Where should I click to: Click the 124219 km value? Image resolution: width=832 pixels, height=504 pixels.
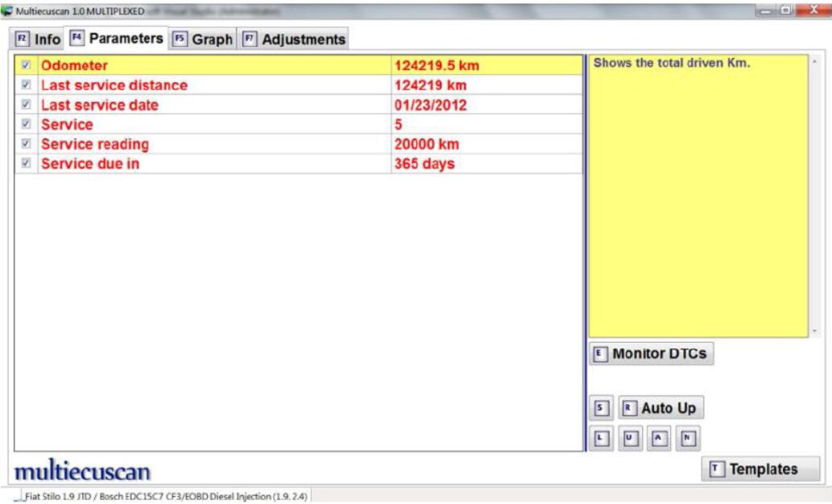[430, 85]
